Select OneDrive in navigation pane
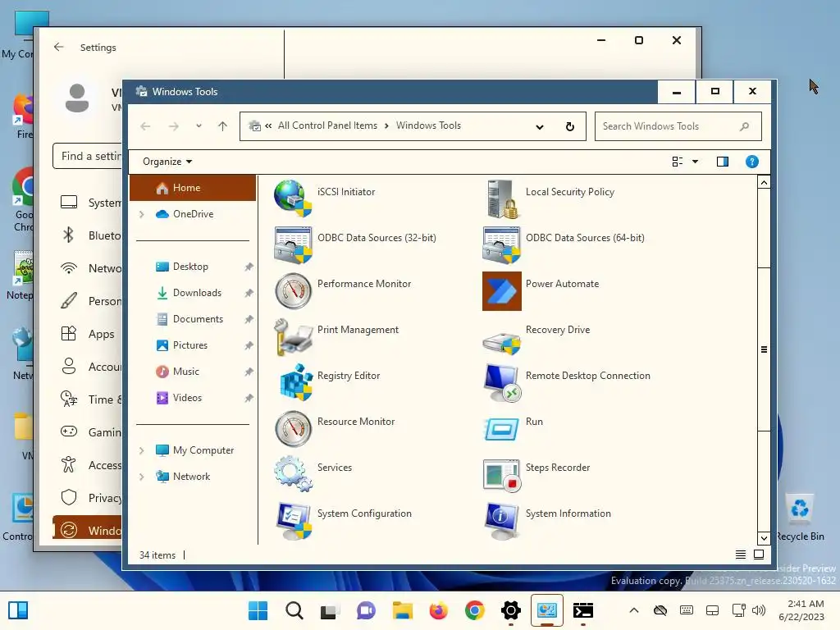 [x=194, y=214]
